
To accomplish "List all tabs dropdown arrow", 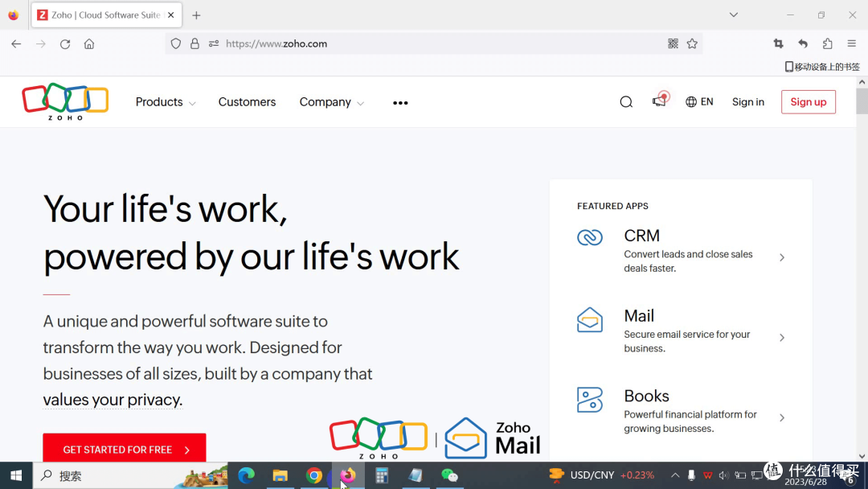I will click(734, 15).
